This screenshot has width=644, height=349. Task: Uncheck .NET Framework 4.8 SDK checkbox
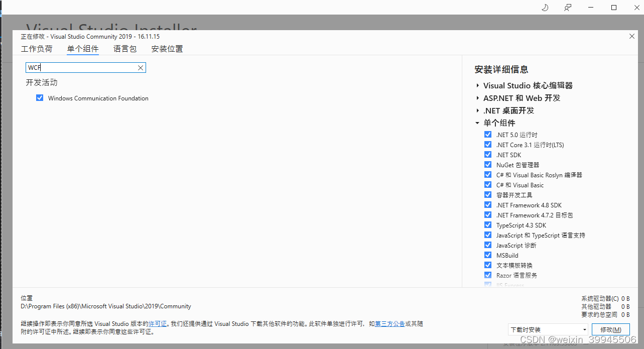(x=488, y=205)
